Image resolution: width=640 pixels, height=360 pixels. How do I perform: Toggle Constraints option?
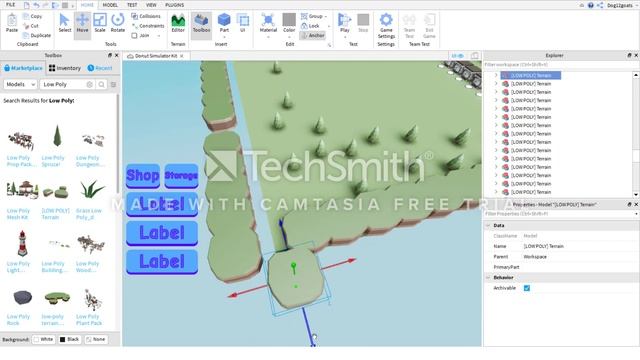[147, 26]
